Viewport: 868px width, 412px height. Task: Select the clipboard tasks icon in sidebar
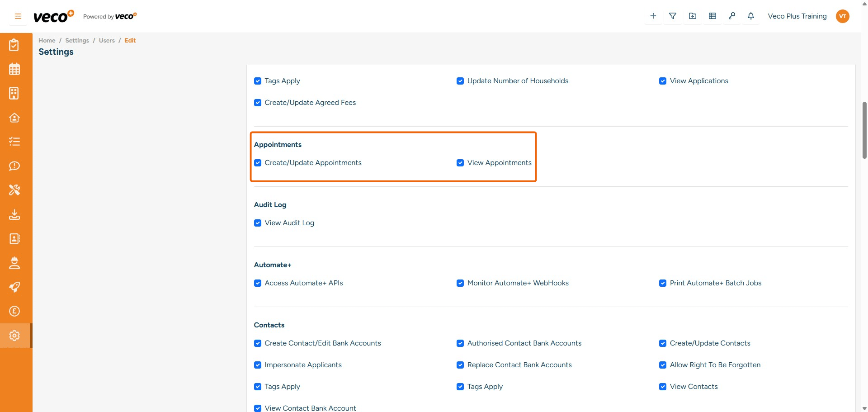pyautogui.click(x=14, y=45)
